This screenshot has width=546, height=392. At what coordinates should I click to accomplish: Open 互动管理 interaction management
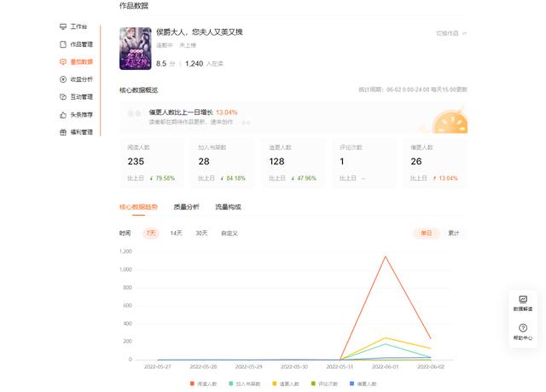[x=80, y=97]
